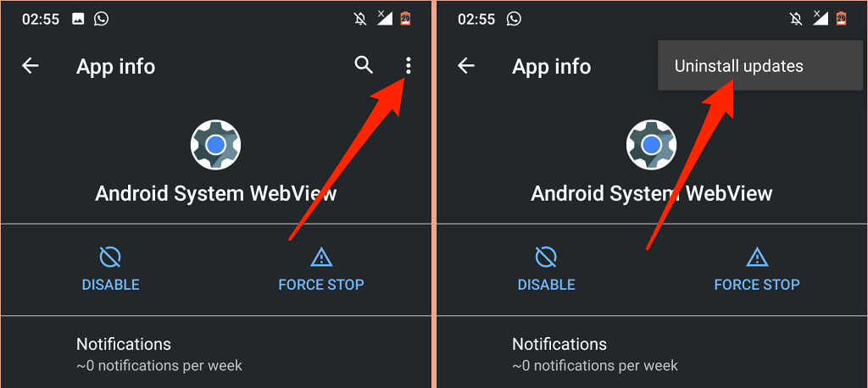Open Notifications settings in right screen
The width and height of the screenshot is (868, 388).
(x=652, y=353)
